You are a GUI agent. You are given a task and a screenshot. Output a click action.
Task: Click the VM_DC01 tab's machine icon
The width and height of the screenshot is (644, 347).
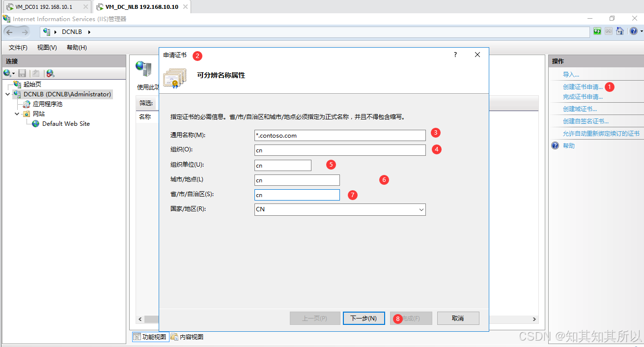[10, 7]
